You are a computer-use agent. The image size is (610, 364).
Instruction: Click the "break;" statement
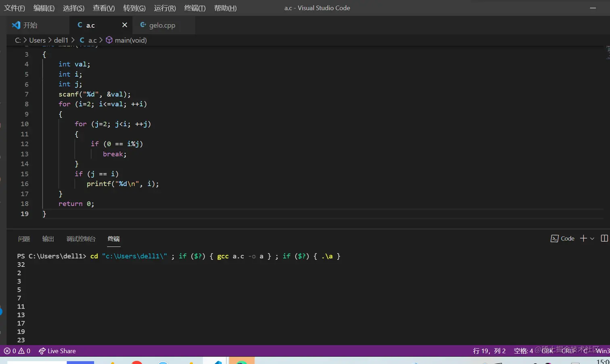115,154
